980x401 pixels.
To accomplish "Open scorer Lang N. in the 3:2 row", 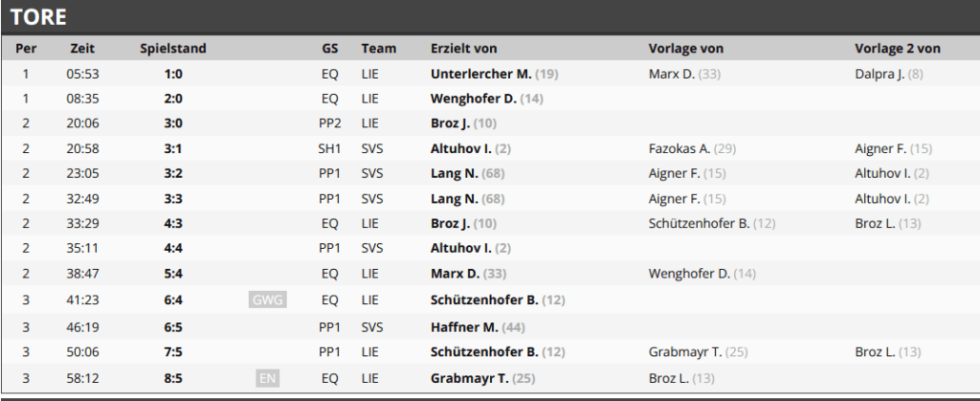I will coord(467,173).
